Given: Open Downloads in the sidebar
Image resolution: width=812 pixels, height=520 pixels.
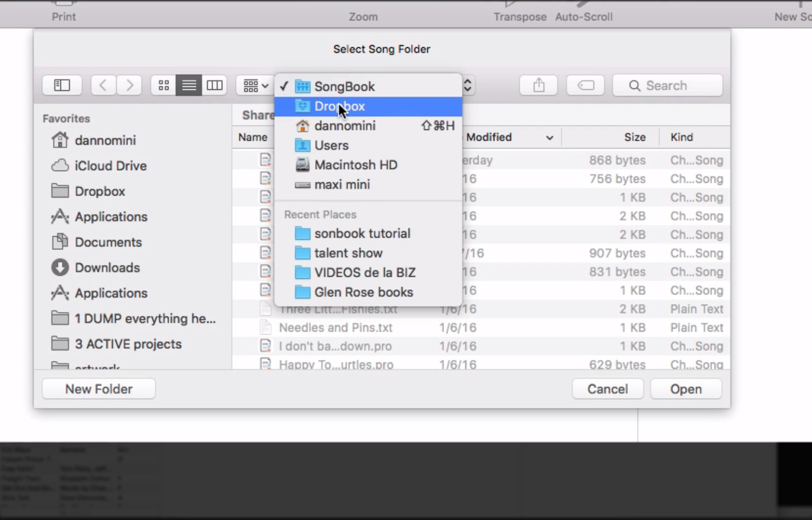Looking at the screenshot, I should click(x=107, y=268).
